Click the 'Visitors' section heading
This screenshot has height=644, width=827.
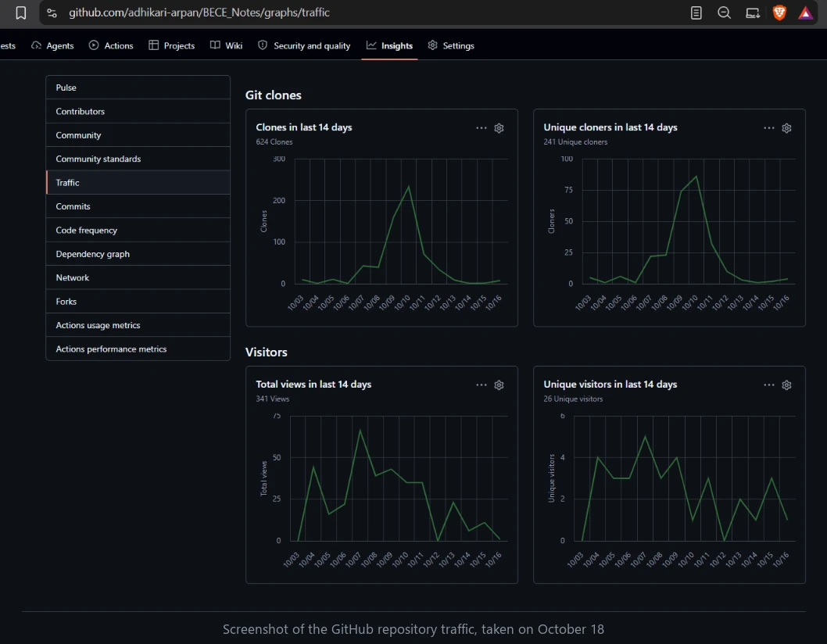pyautogui.click(x=267, y=352)
